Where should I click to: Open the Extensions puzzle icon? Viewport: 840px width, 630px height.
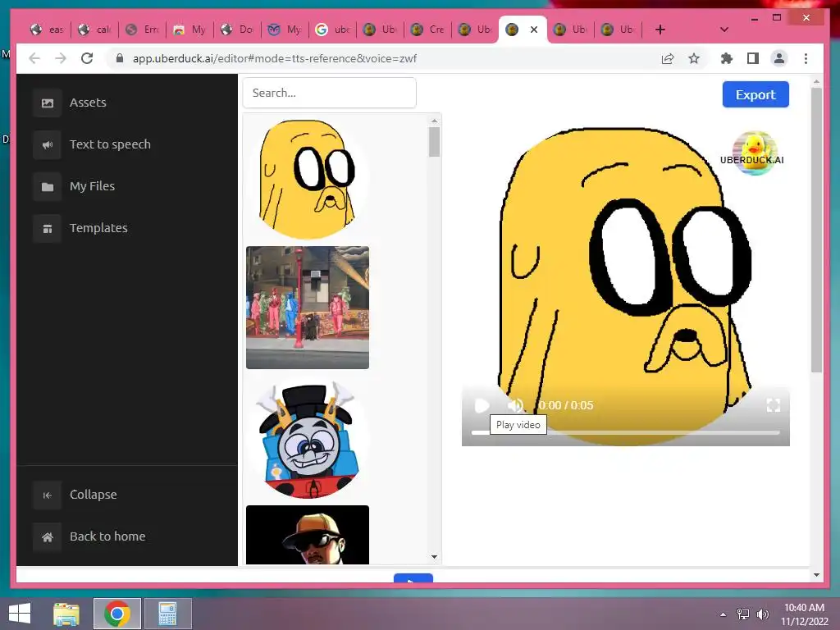click(727, 58)
